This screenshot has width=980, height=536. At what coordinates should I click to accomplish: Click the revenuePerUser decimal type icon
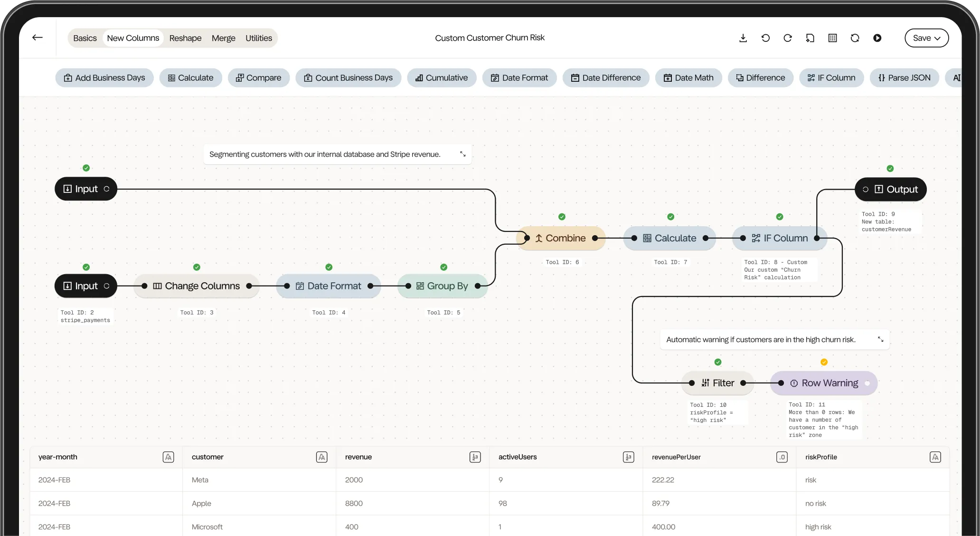coord(782,457)
